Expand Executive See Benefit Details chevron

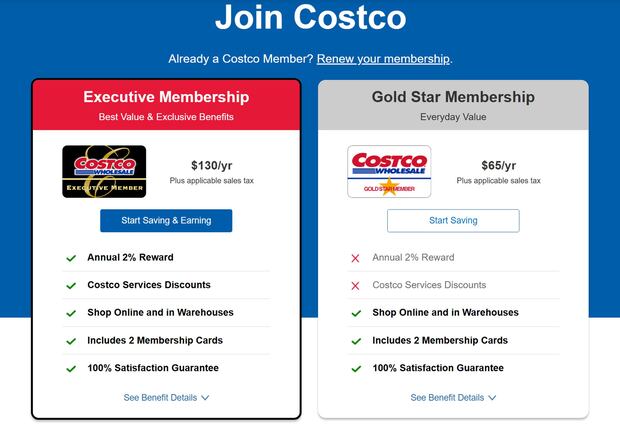coord(205,398)
